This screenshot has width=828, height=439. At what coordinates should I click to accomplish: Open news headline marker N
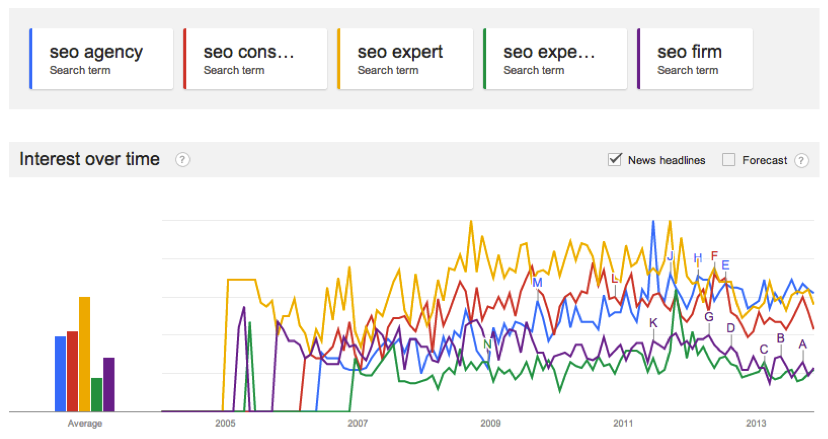[x=488, y=344]
